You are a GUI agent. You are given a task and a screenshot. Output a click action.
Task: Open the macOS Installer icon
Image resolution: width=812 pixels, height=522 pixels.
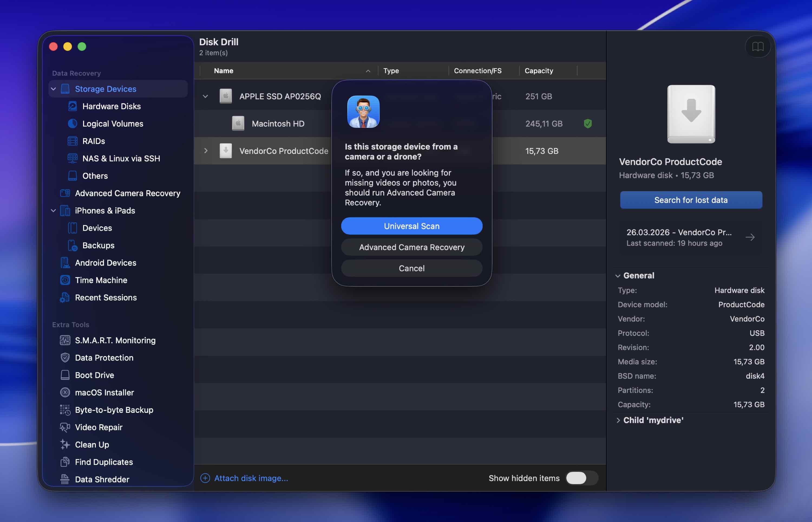coord(65,393)
